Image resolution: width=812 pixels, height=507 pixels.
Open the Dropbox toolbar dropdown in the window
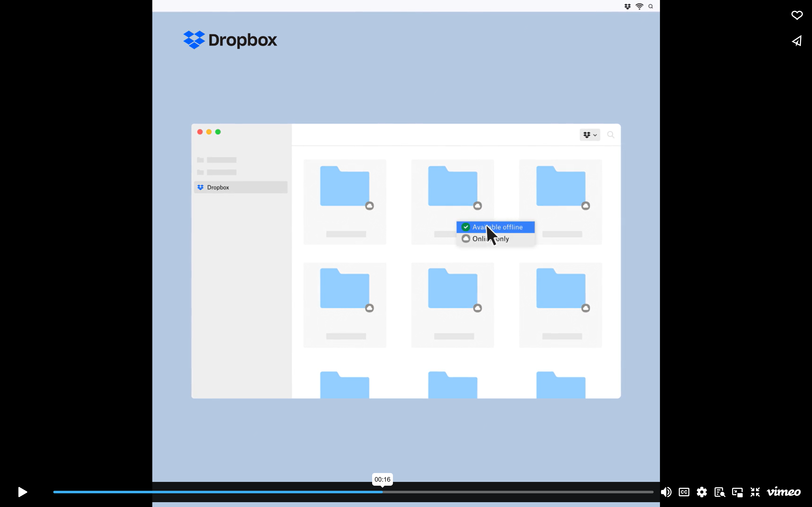tap(590, 135)
